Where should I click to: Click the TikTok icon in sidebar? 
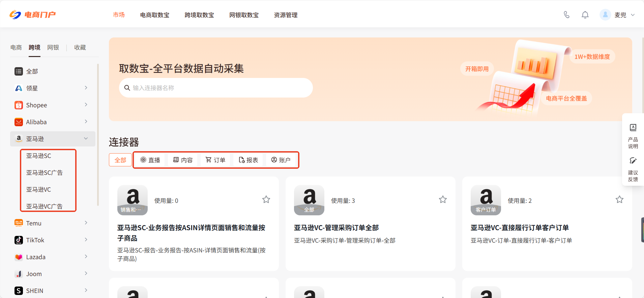point(19,240)
